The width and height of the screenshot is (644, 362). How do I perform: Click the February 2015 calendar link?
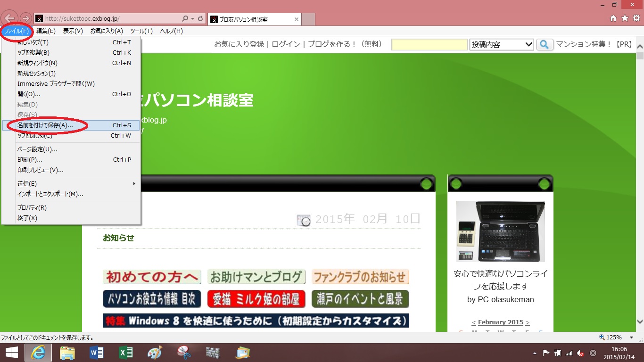(501, 322)
